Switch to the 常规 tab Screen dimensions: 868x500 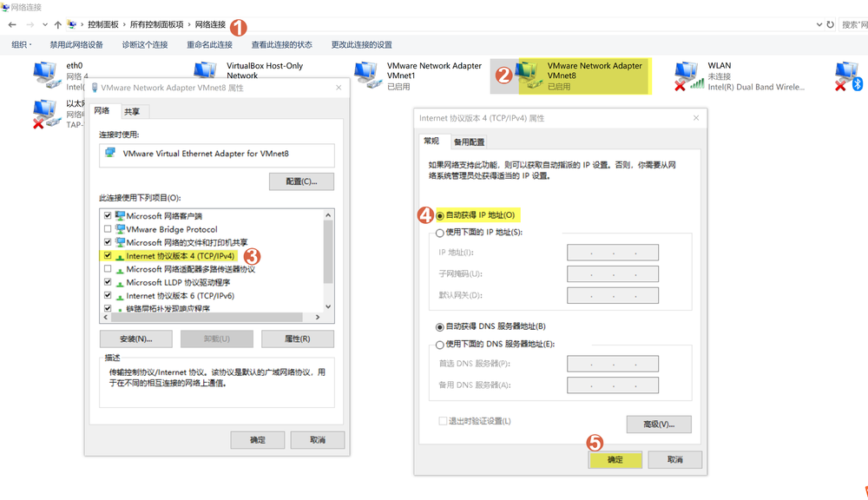431,141
